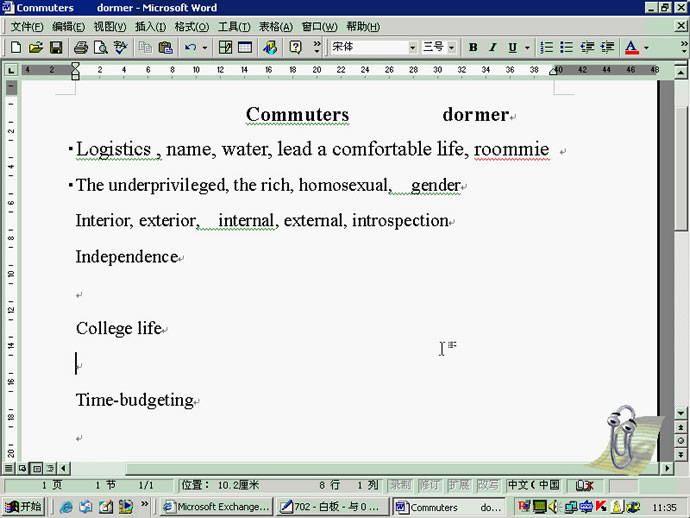Show more formatting toolbar buttons

point(684,47)
